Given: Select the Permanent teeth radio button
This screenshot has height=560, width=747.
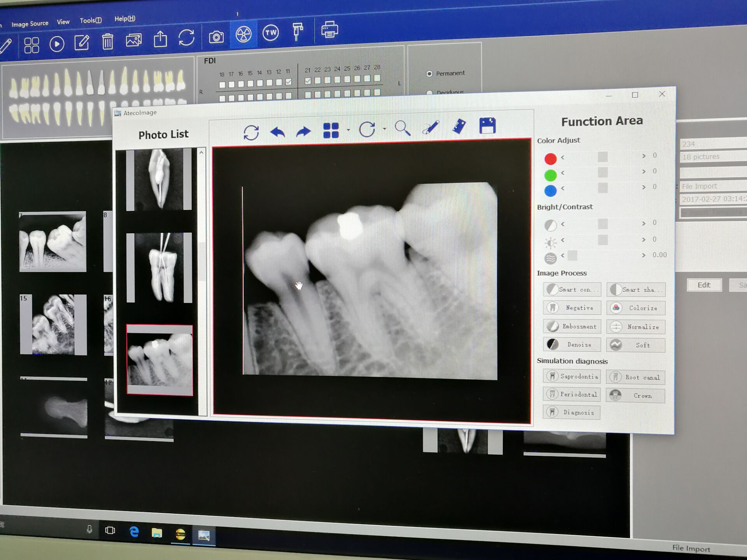Looking at the screenshot, I should click(x=430, y=73).
